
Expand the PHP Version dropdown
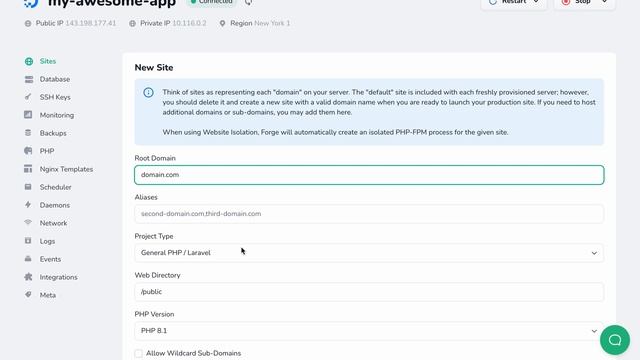(369, 331)
